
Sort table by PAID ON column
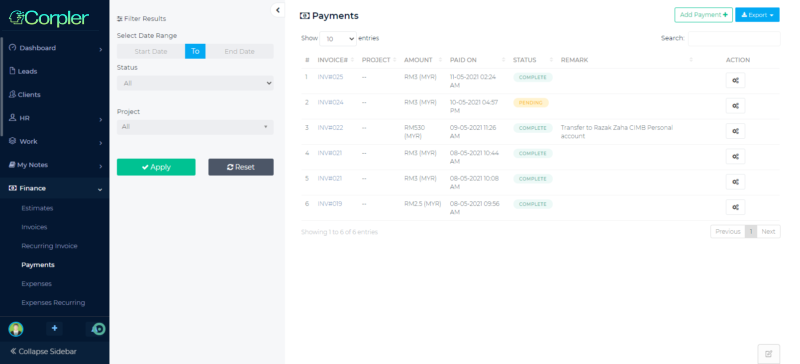(x=476, y=60)
